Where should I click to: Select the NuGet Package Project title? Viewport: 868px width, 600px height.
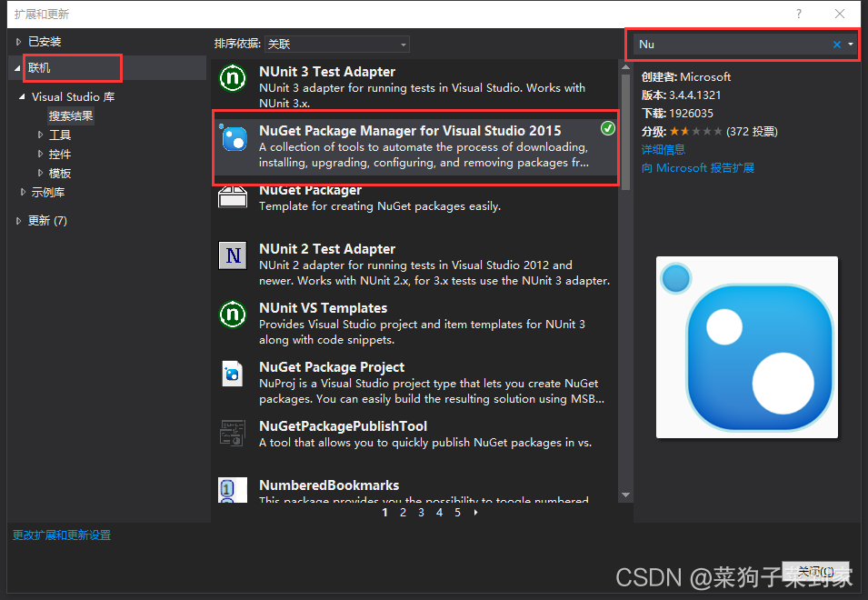[332, 367]
